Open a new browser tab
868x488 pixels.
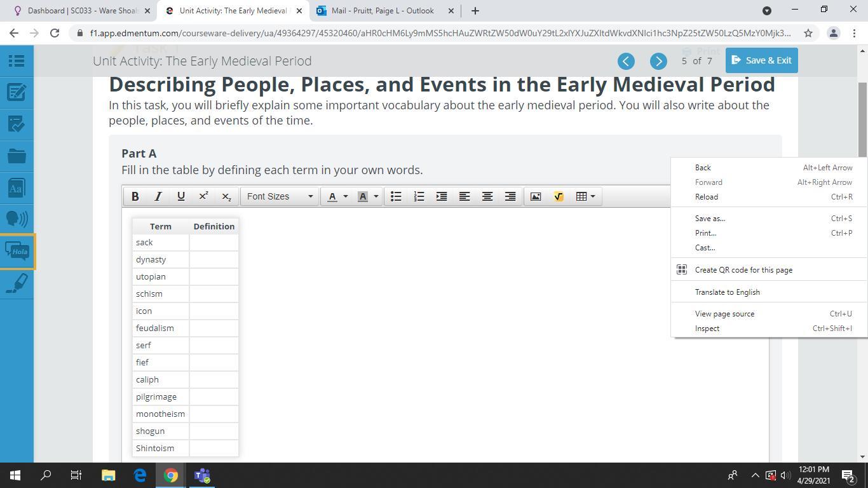click(x=475, y=11)
